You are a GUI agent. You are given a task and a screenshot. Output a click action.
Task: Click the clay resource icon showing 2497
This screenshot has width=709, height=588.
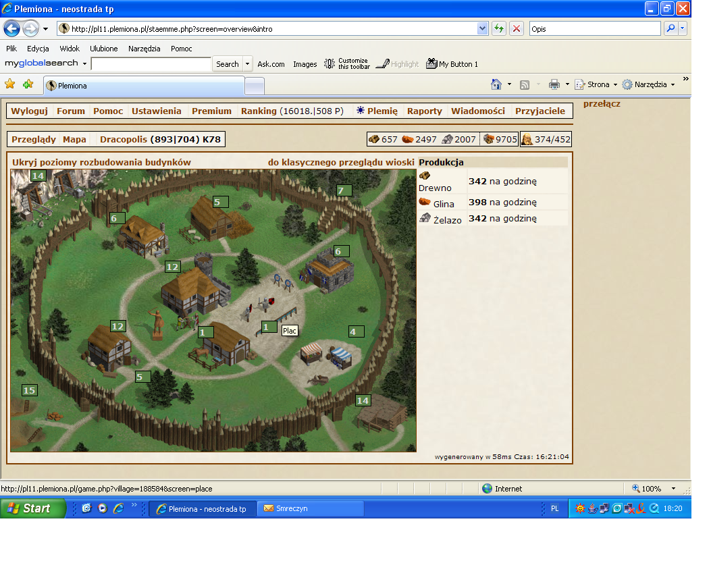[x=407, y=139]
